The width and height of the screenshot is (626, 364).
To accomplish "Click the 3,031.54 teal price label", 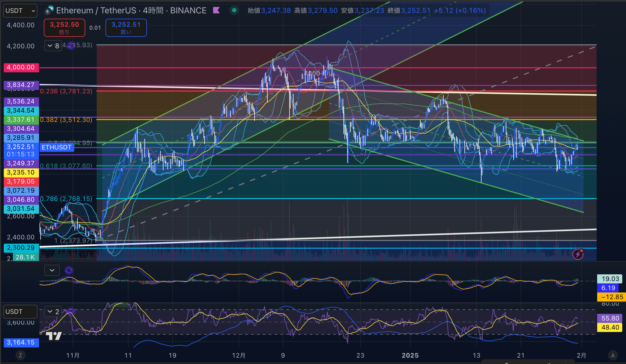I will click(x=21, y=209).
